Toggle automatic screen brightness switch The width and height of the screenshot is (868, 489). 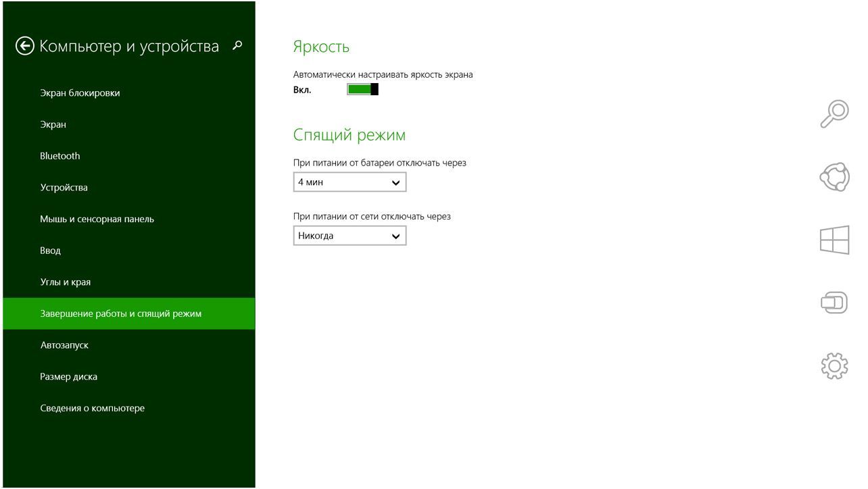[362, 89]
